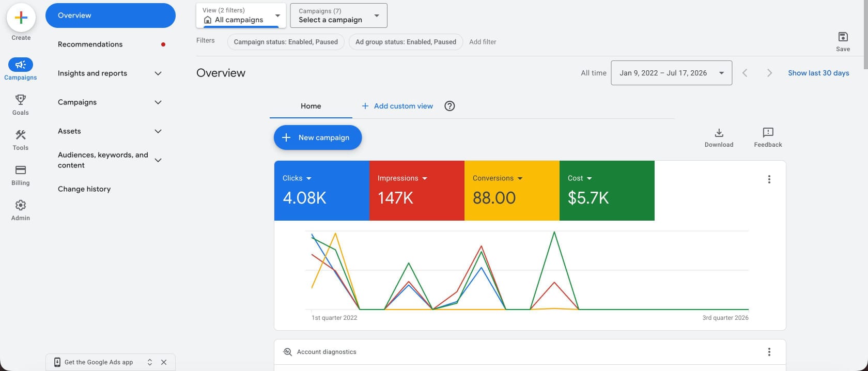Click the Get the Google Ads app text
The image size is (868, 371).
tap(99, 362)
